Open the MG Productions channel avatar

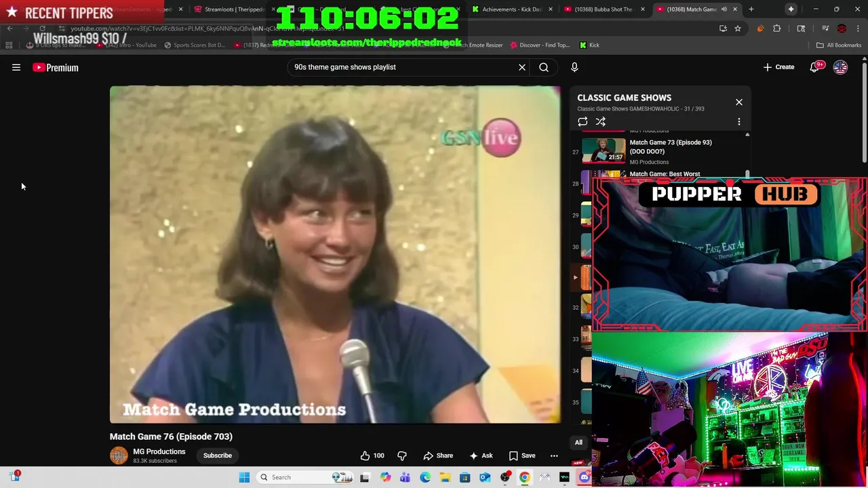[x=119, y=455]
